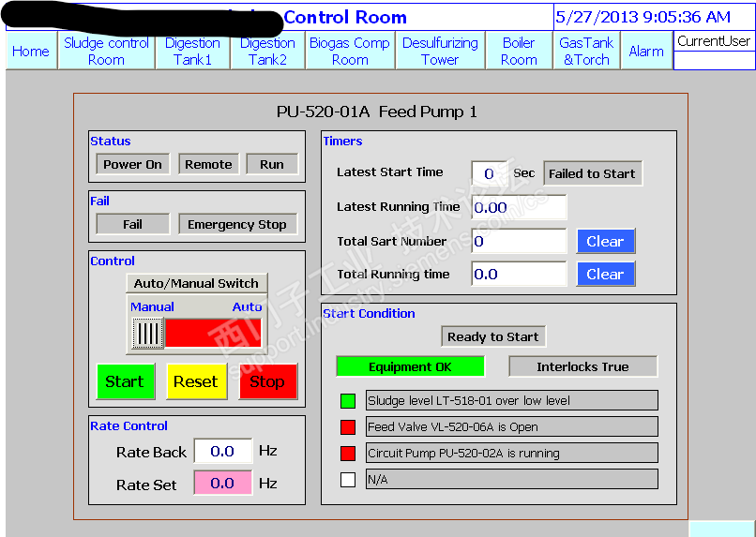The image size is (756, 537).
Task: Click white status square beside N/A
Action: tap(348, 480)
